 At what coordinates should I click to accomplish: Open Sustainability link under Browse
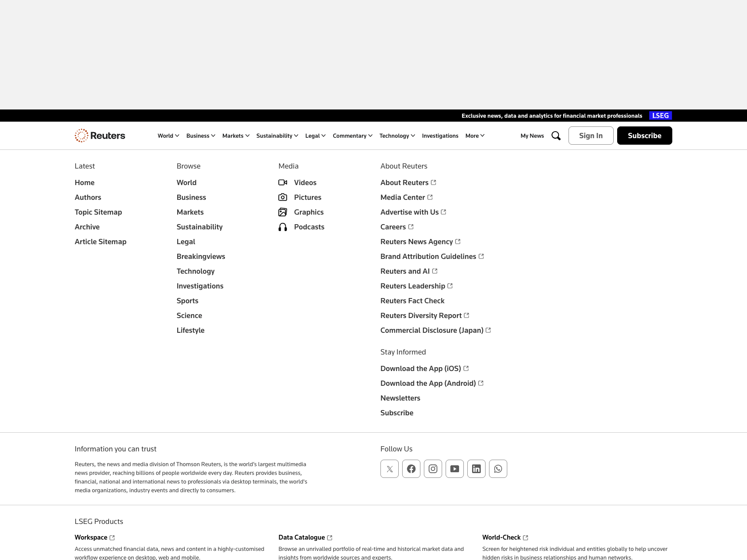pyautogui.click(x=199, y=227)
